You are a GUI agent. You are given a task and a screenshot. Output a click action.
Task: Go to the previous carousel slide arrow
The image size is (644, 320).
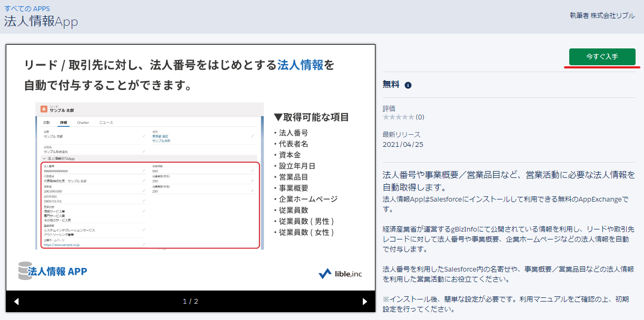16,302
